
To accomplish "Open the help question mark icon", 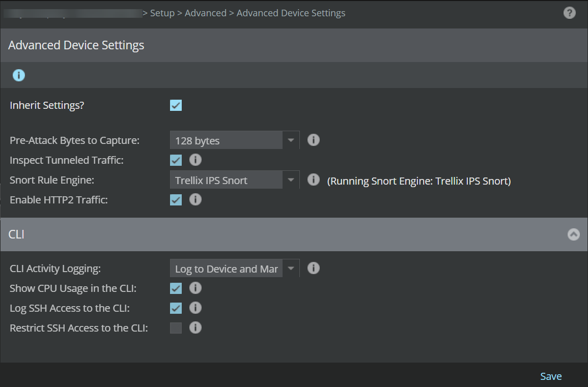I will 569,13.
